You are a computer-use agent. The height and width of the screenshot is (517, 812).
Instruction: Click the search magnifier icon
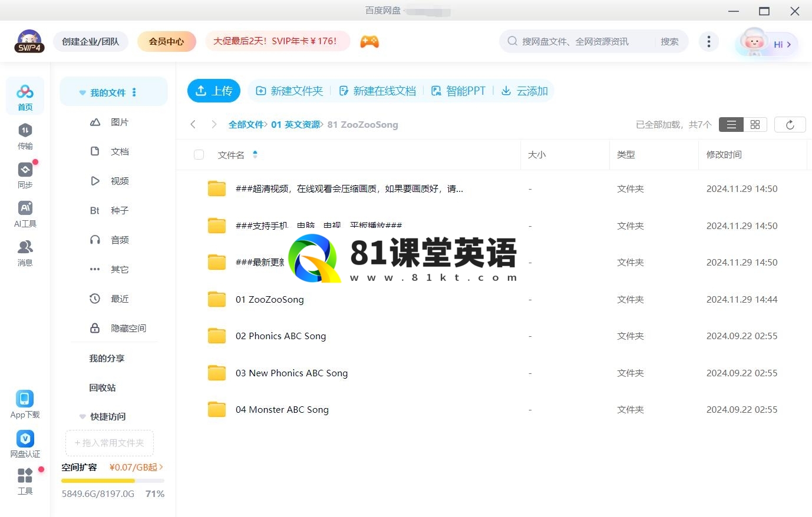(512, 41)
